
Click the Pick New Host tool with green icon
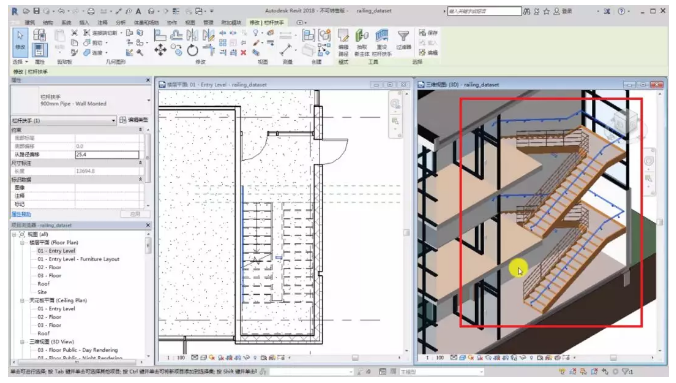362,43
